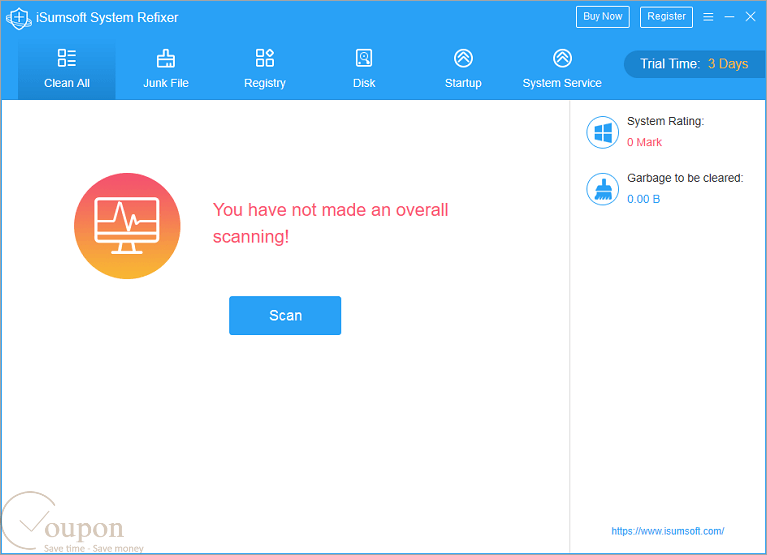
Task: Click the 'iSumsoft System Refixer' title text
Action: pyautogui.click(x=107, y=18)
